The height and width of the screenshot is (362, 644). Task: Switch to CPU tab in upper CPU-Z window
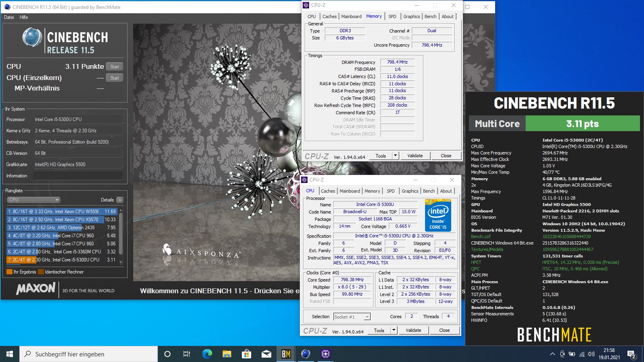click(312, 16)
